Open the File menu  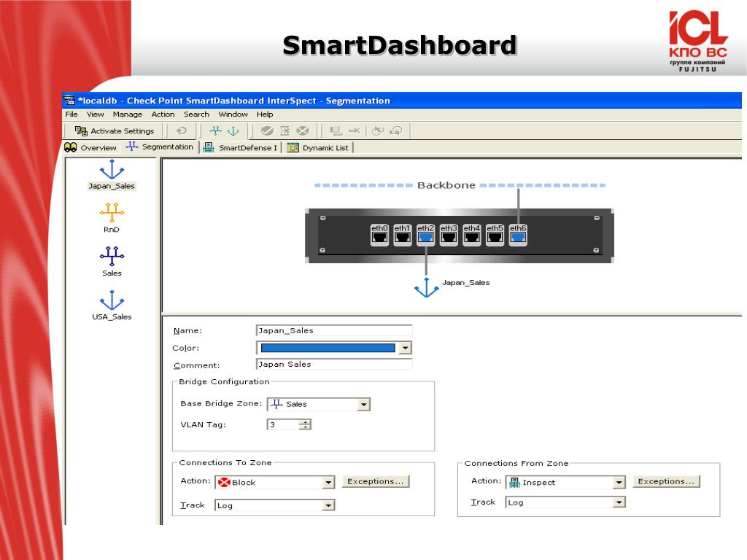(x=71, y=114)
